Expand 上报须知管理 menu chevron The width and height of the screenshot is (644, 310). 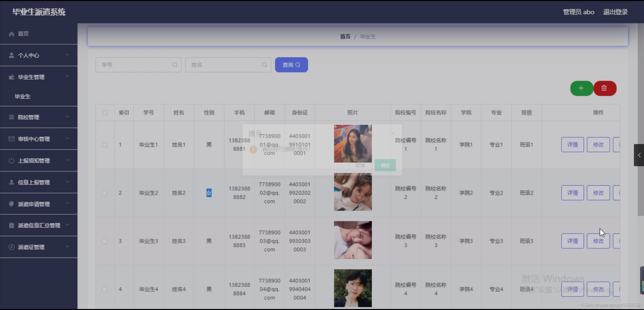[x=67, y=160]
